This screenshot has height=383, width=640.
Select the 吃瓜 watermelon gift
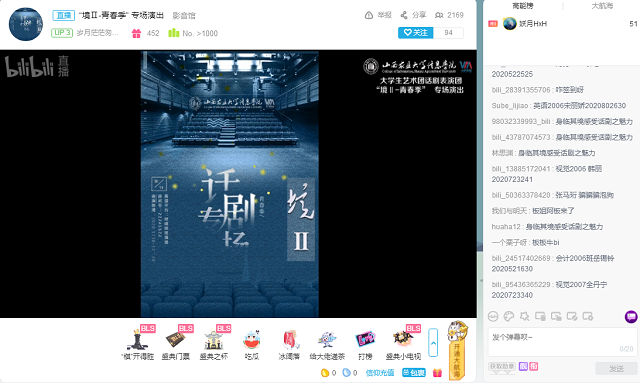point(252,345)
